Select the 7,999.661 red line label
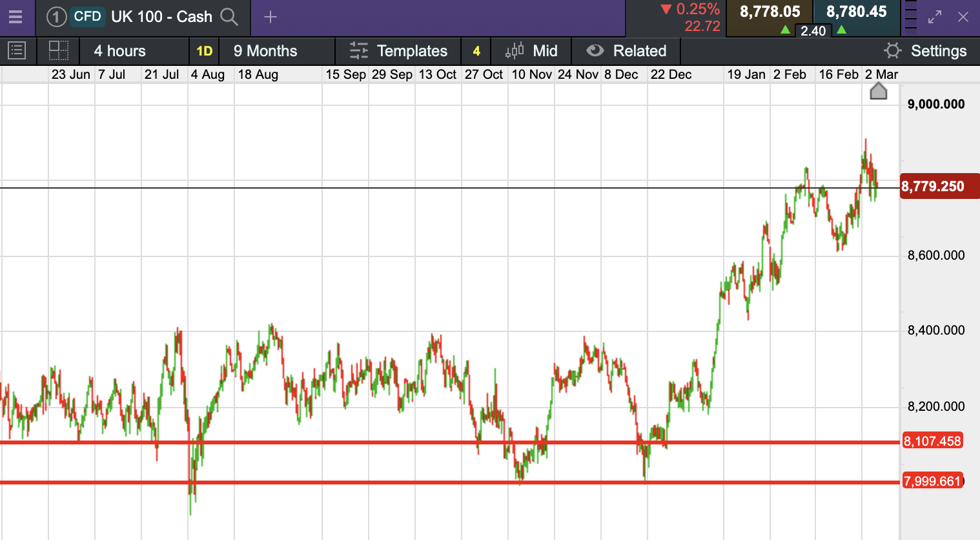The width and height of the screenshot is (980, 540). click(x=932, y=481)
